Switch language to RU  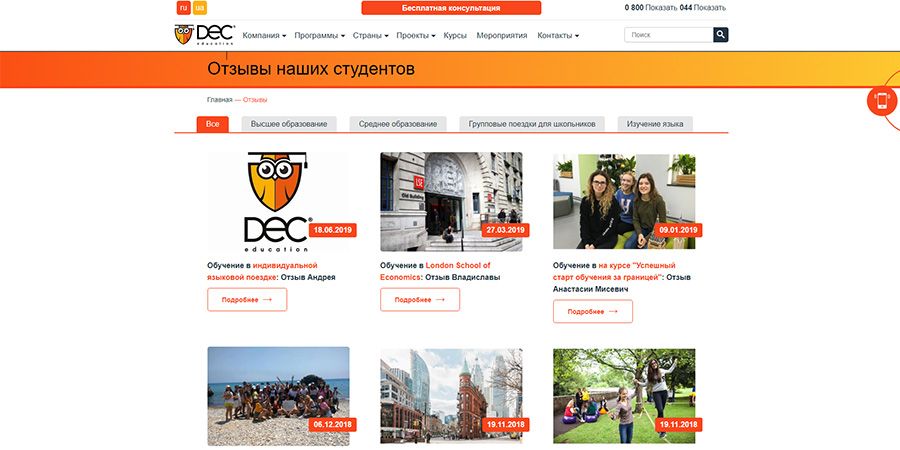click(x=183, y=8)
